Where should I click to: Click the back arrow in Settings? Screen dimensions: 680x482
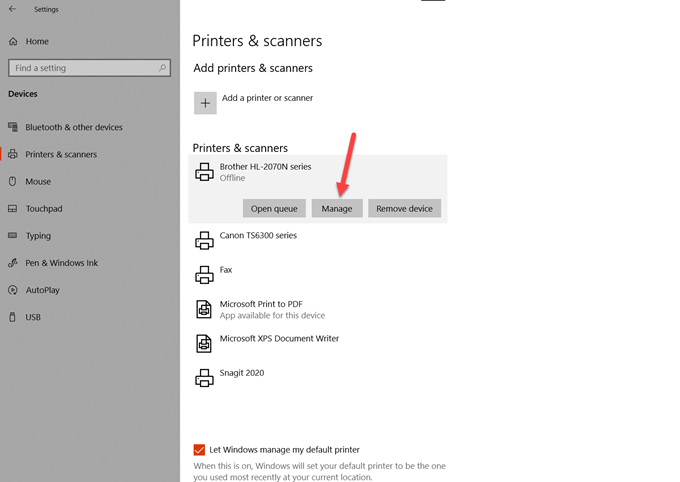click(x=13, y=9)
